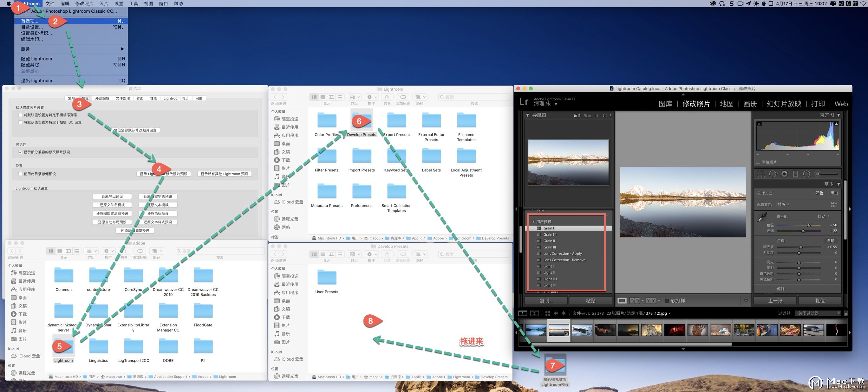868x392 pixels.
Task: Adjust the 曝光度 exposure slider handle
Action: 800,247
